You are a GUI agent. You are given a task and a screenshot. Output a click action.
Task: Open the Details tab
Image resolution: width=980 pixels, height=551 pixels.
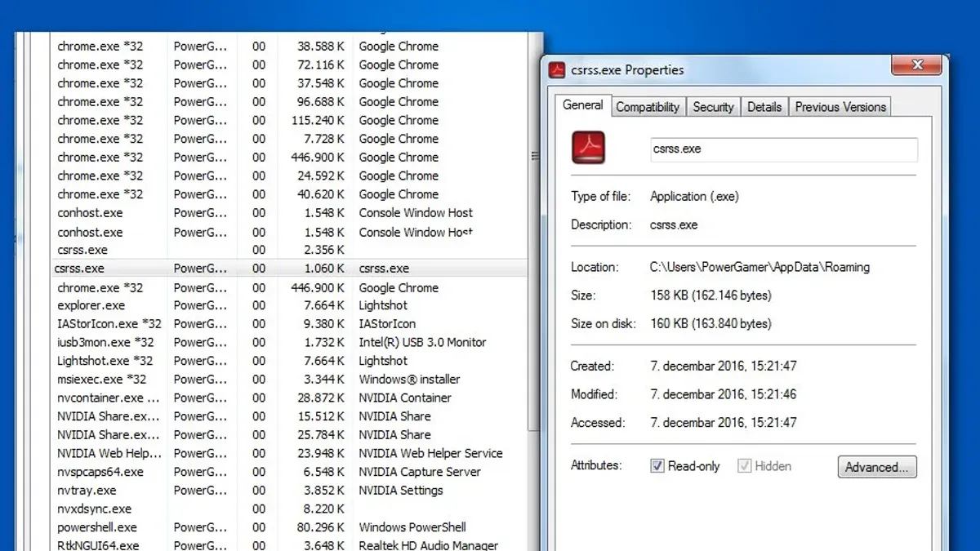764,107
